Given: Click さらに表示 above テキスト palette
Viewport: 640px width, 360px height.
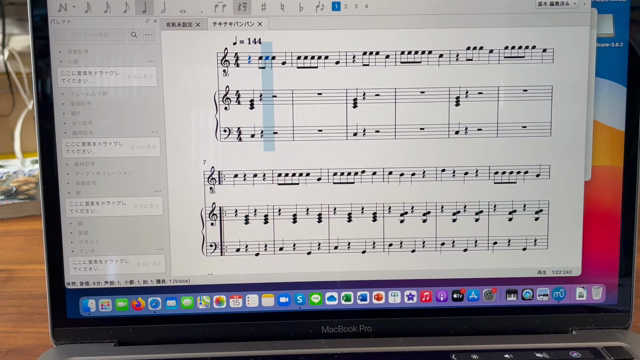Looking at the screenshot, I should click(147, 206).
